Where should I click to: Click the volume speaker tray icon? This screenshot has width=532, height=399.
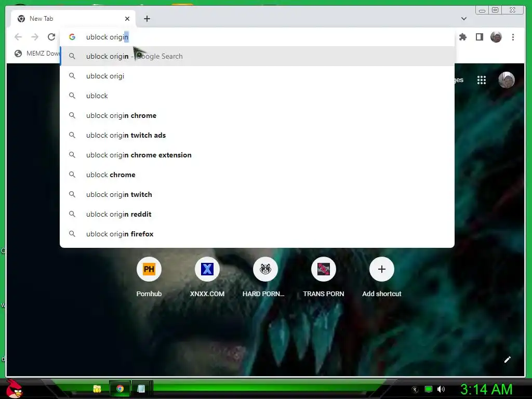pos(441,389)
